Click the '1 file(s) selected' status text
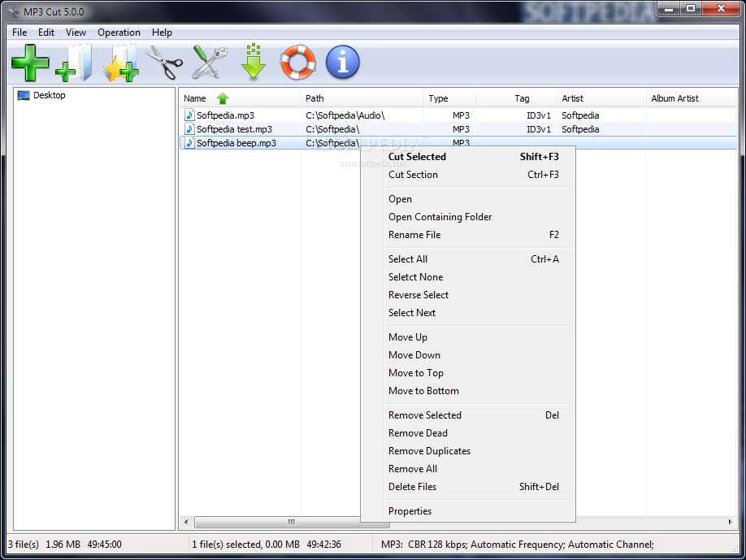The height and width of the screenshot is (560, 746). pos(227,545)
